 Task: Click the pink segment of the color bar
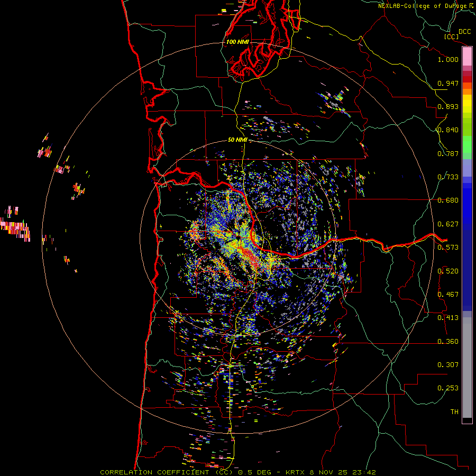(467, 57)
